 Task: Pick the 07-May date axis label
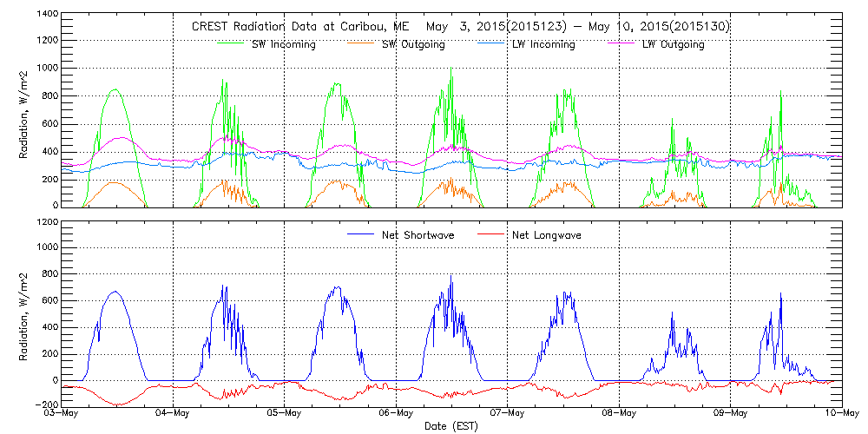point(508,414)
